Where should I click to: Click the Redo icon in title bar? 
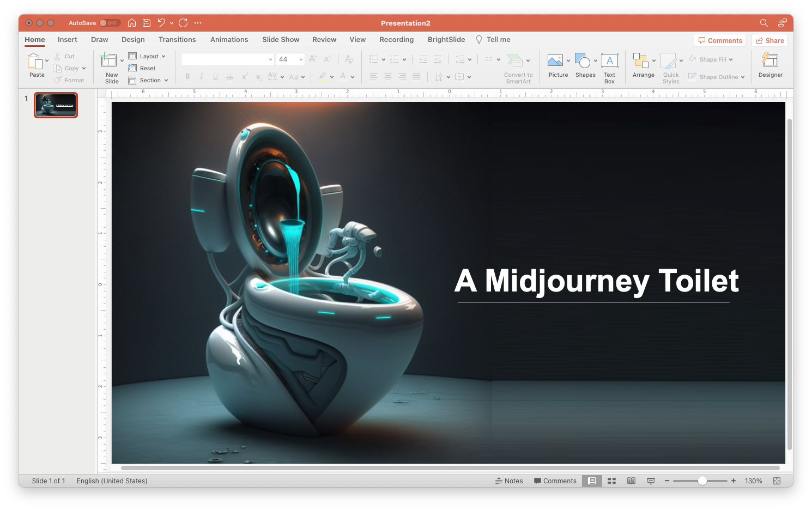coord(183,23)
